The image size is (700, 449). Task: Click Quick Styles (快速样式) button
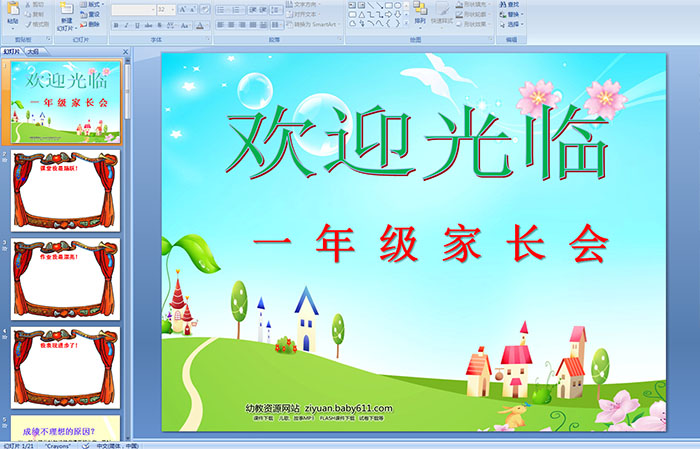tap(442, 13)
